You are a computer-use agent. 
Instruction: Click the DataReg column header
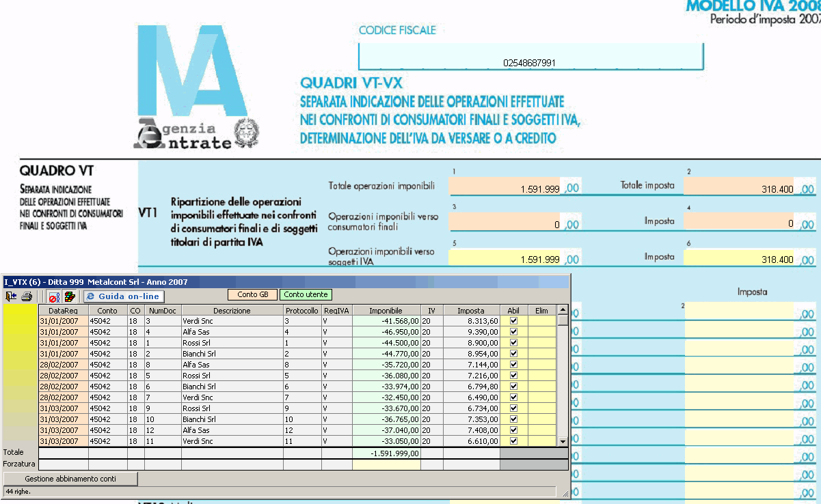coord(63,310)
